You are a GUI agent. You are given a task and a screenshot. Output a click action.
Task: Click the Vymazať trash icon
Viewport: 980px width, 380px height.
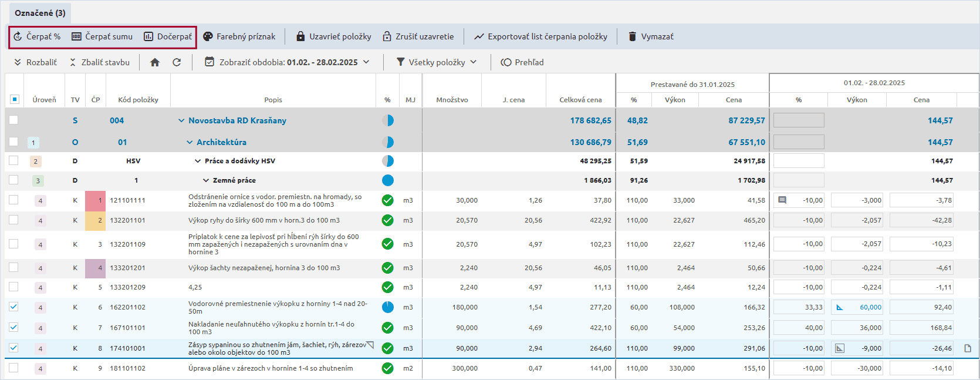pos(633,36)
